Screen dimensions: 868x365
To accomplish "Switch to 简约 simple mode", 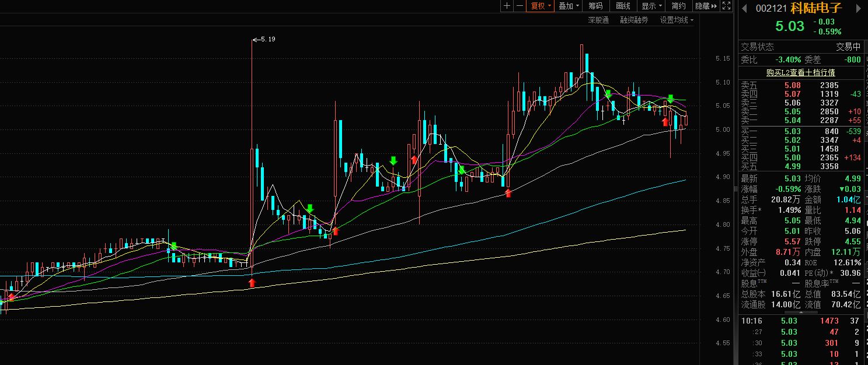I will pos(679,6).
